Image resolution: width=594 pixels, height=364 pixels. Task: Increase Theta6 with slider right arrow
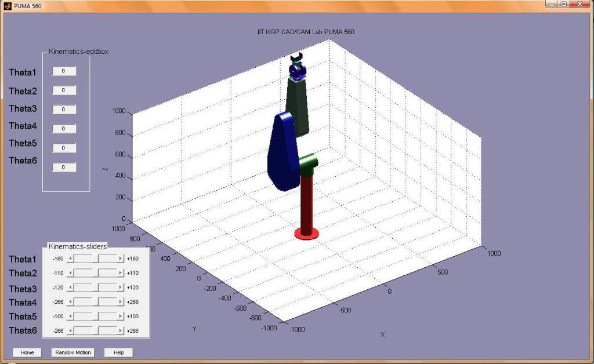pos(121,331)
